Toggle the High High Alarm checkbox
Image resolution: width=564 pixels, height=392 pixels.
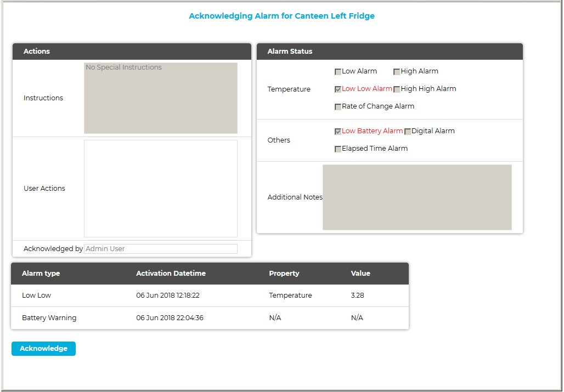pos(397,89)
